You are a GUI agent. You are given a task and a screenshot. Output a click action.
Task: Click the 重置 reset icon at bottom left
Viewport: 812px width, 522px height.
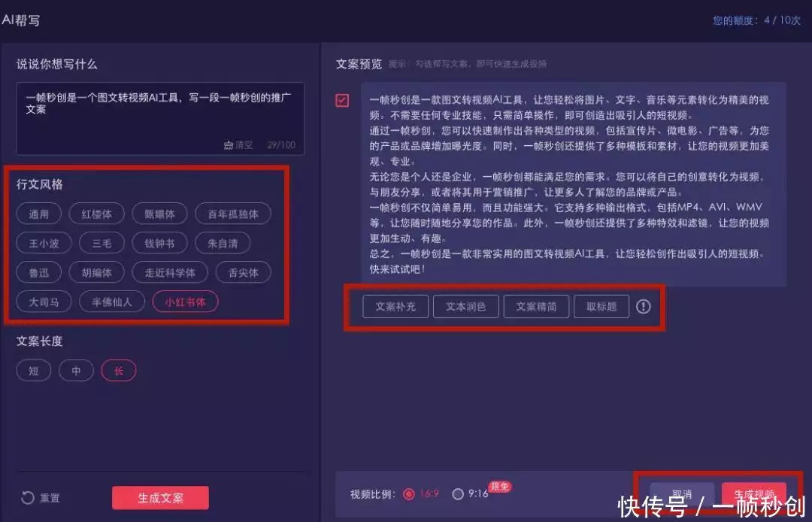[x=28, y=498]
